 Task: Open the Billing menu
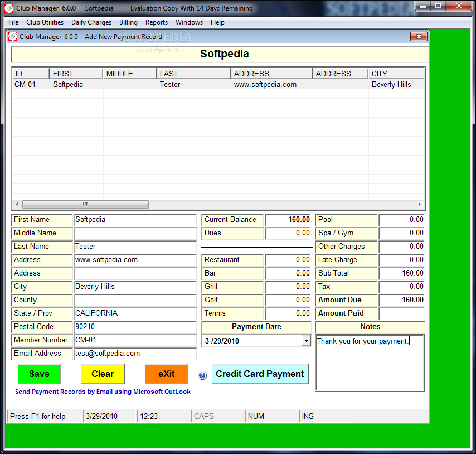128,22
